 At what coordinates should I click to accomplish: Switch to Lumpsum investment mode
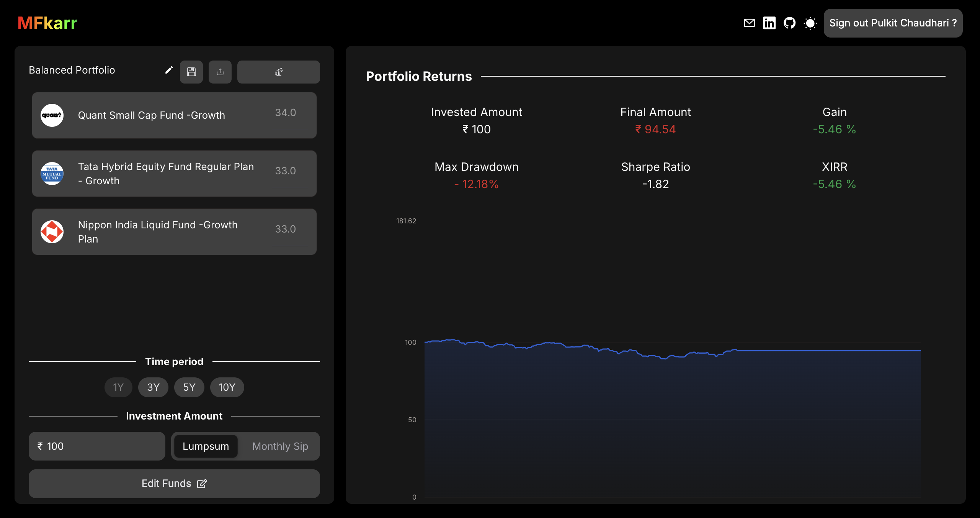(x=206, y=446)
